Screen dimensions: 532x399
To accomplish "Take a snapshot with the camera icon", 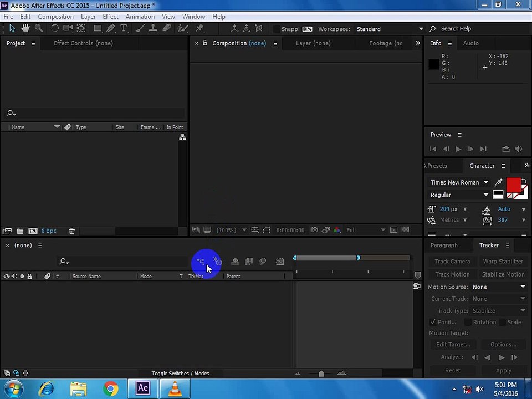I will [x=314, y=230].
